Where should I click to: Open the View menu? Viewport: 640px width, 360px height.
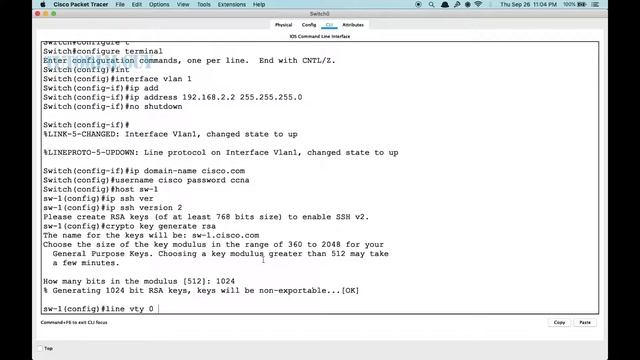[x=183, y=4]
